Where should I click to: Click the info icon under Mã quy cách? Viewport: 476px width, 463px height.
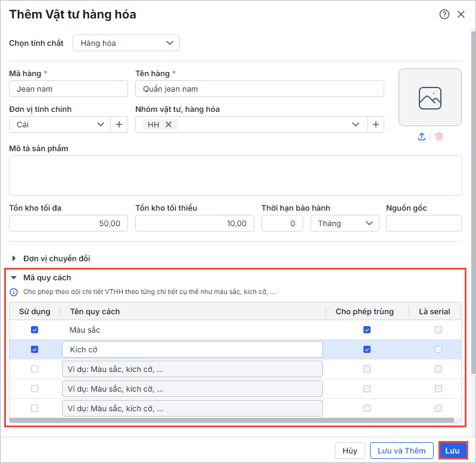[14, 292]
